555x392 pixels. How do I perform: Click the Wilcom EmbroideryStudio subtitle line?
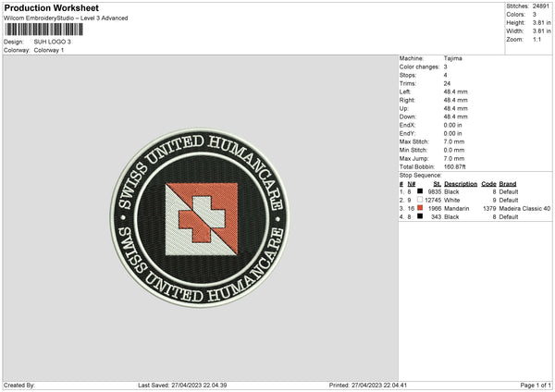(66, 18)
